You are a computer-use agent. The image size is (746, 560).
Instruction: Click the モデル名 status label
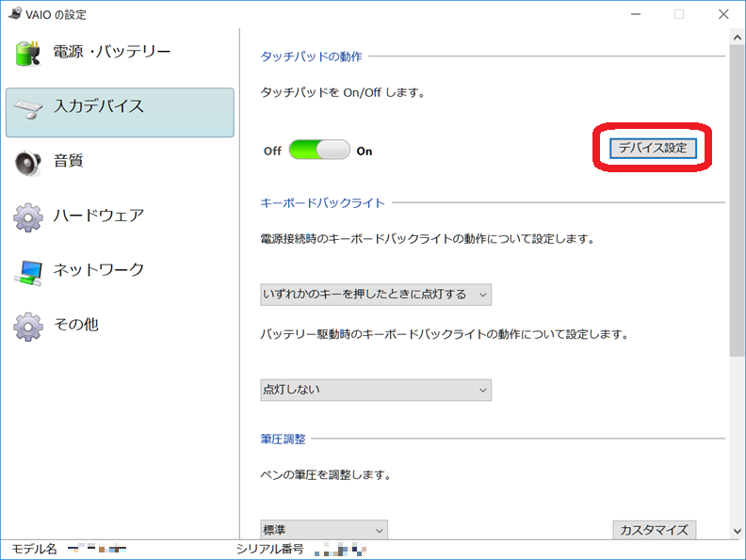click(34, 549)
